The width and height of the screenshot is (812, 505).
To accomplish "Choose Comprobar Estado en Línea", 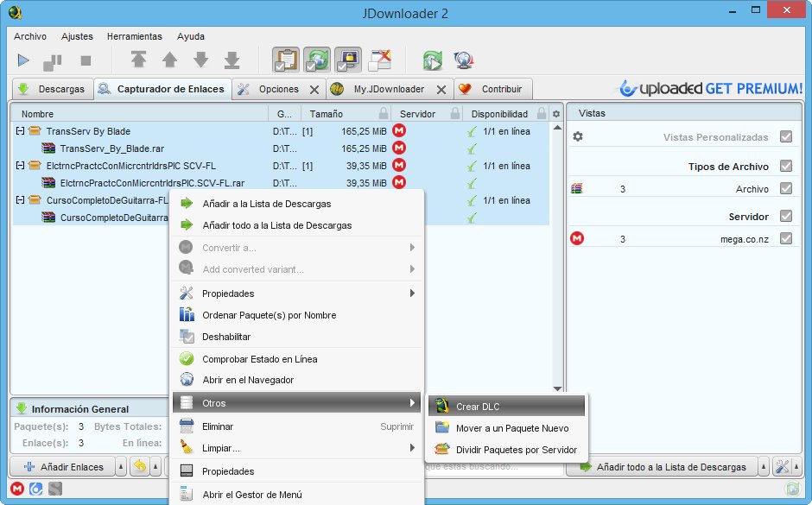I will coord(297,358).
